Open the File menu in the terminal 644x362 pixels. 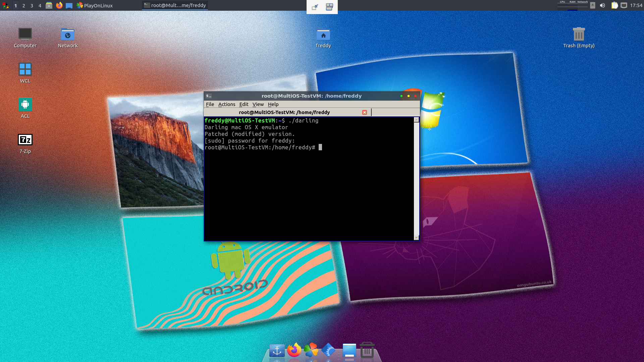click(210, 104)
